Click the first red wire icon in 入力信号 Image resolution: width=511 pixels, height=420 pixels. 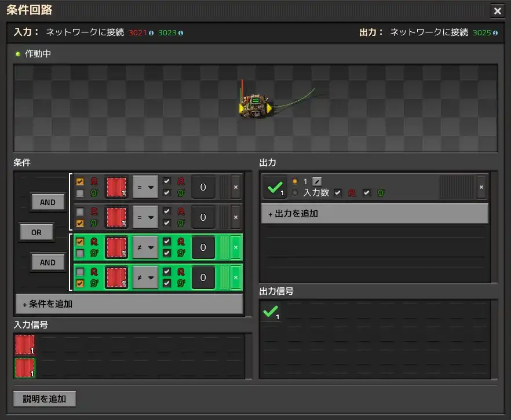pos(24,345)
